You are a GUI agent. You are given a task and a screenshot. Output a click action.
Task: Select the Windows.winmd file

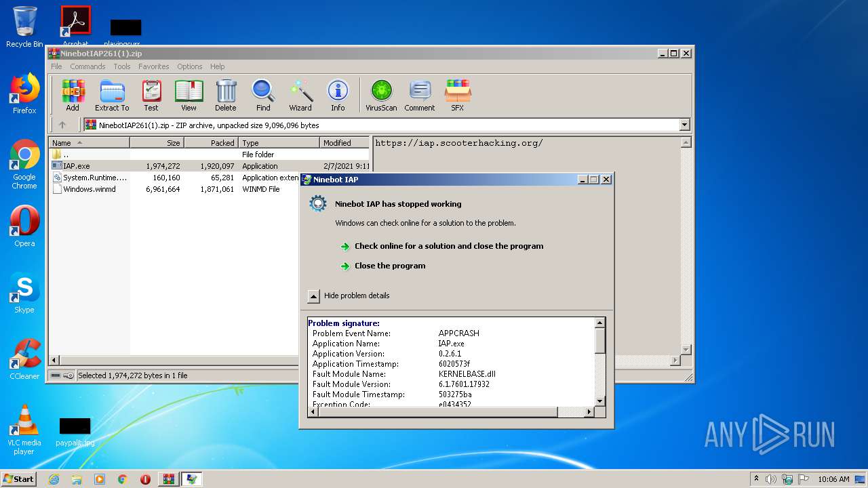[x=175, y=189]
